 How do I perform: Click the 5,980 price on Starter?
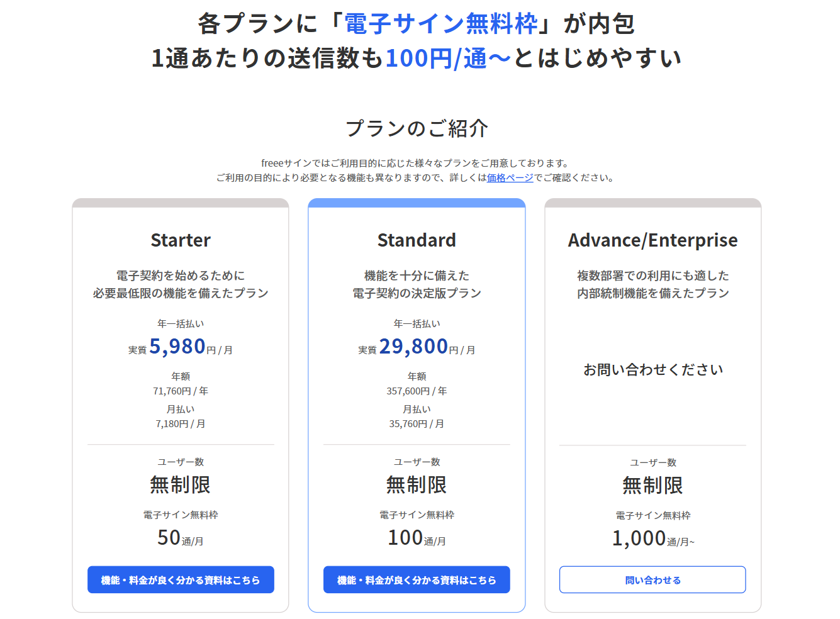177,347
